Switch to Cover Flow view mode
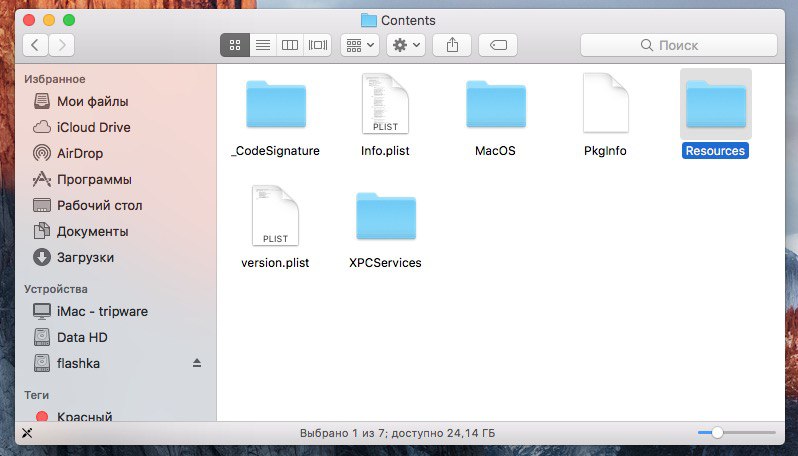The image size is (798, 456). click(x=318, y=45)
